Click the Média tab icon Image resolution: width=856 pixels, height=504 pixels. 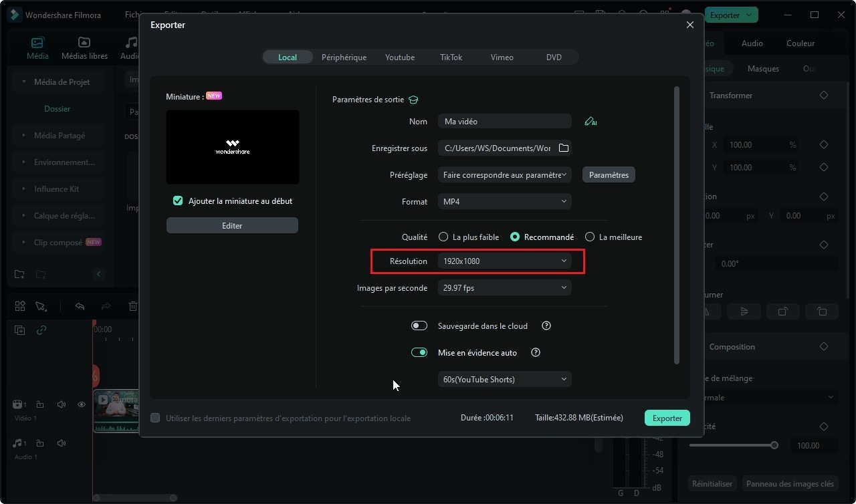tap(37, 43)
